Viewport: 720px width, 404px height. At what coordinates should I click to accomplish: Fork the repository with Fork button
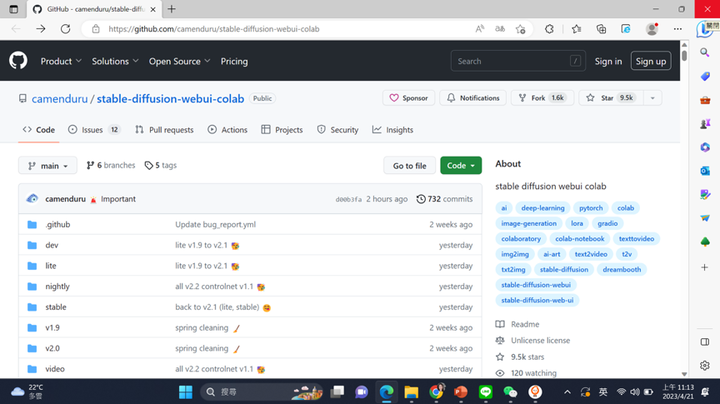(543, 98)
